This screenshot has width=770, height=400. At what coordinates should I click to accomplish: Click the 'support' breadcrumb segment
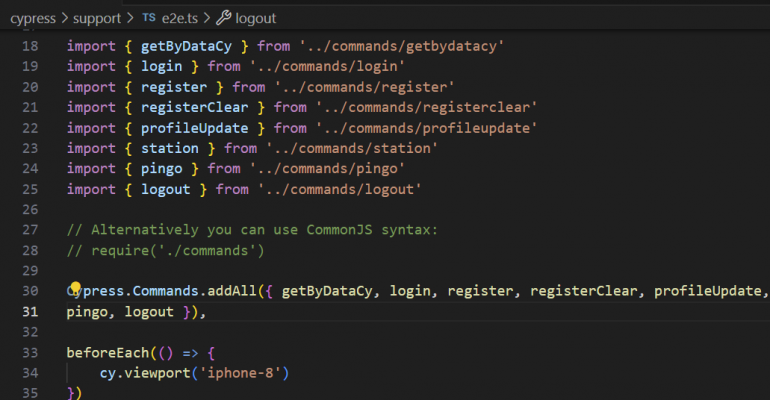click(97, 19)
